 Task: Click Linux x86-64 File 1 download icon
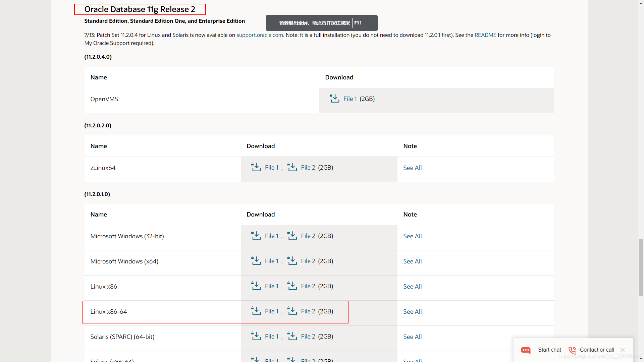[256, 311]
